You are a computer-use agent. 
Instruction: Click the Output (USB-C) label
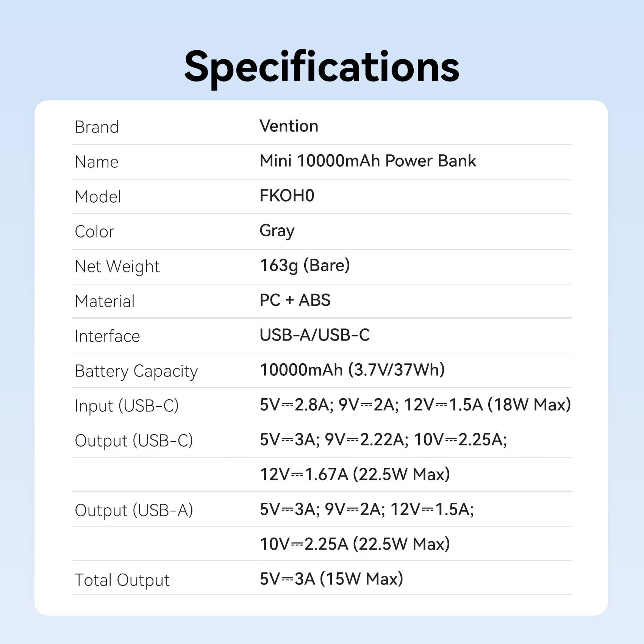[134, 441]
